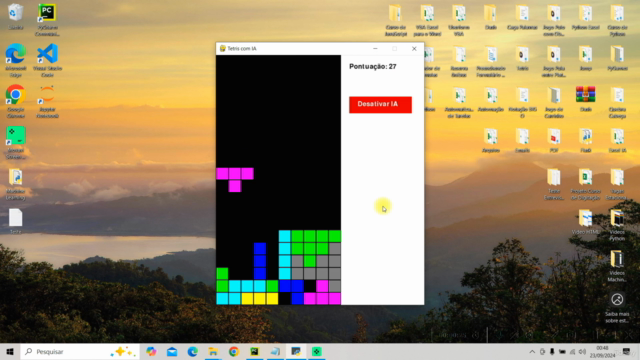This screenshot has width=640, height=360.
Task: Switch to the green recorder taskbar app
Action: [317, 351]
